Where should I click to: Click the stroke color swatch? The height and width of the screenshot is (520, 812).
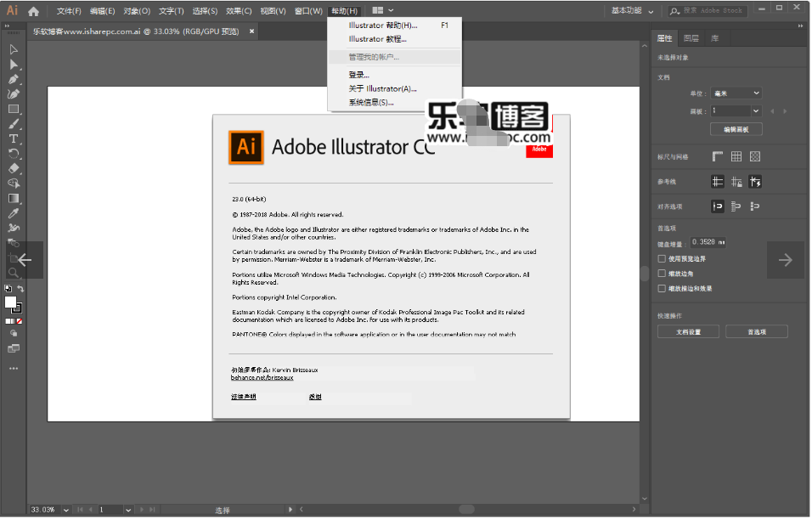18,308
